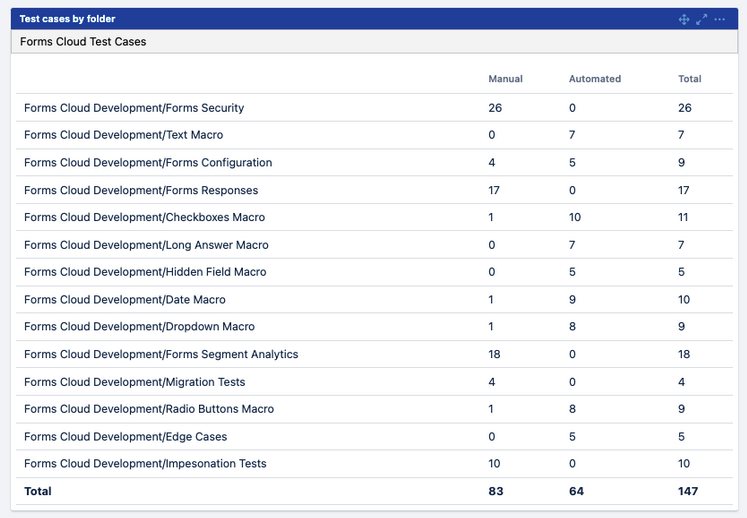The image size is (747, 518).
Task: Open the gadget more options ellipsis menu
Action: click(x=720, y=19)
